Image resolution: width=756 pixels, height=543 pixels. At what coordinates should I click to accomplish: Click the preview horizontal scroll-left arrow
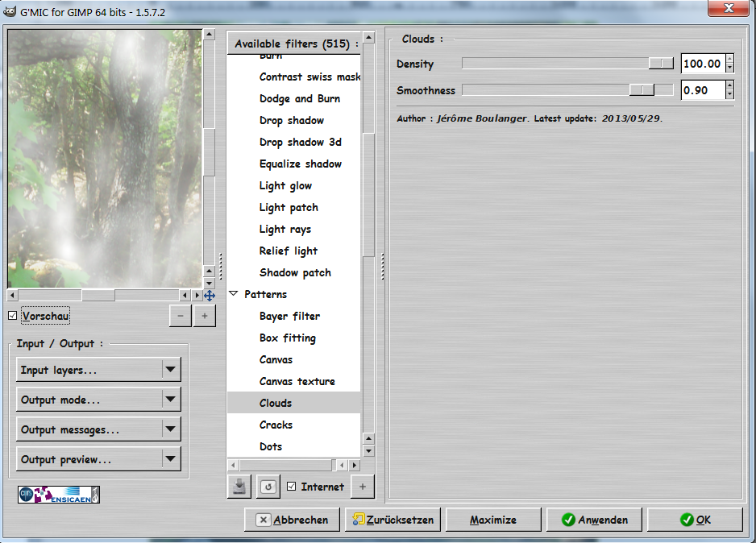click(x=13, y=294)
